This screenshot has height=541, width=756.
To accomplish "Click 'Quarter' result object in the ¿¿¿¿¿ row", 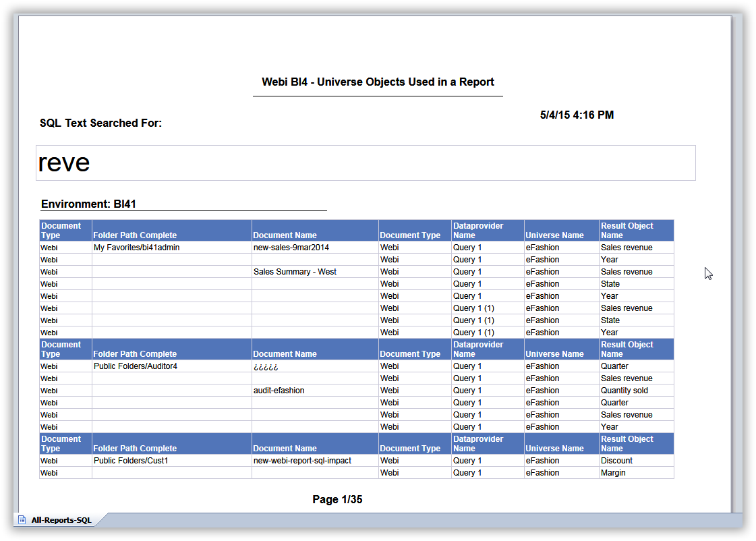I will click(x=636, y=366).
